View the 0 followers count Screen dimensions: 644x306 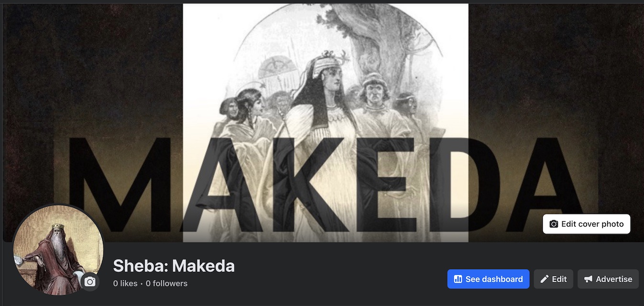(166, 284)
